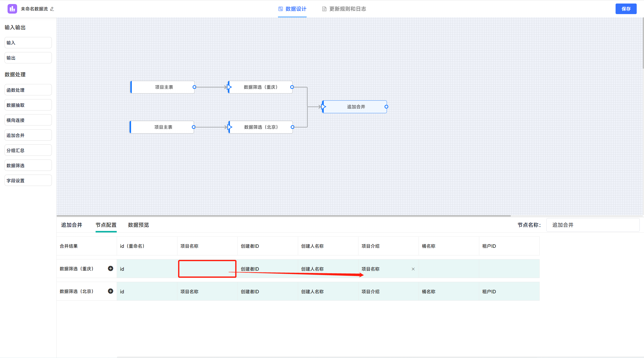
Task: Click the 项目介绍 cell in the 北京 row
Action: (x=388, y=291)
